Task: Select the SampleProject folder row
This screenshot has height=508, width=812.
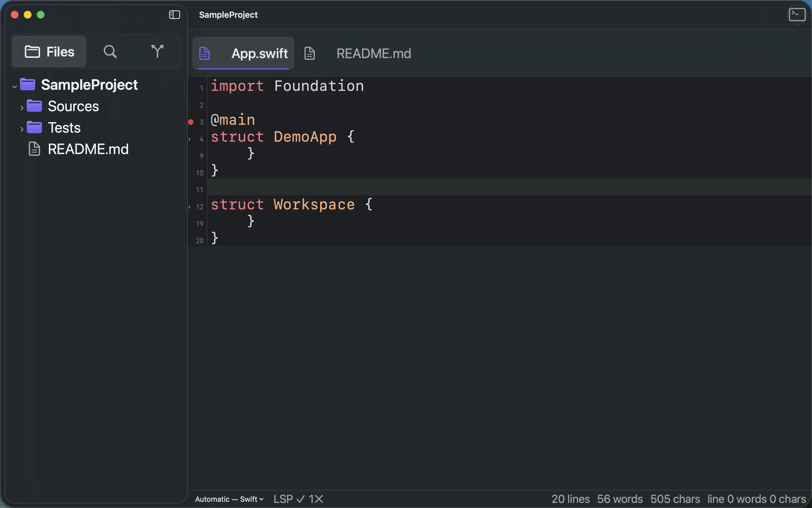Action: coord(96,85)
